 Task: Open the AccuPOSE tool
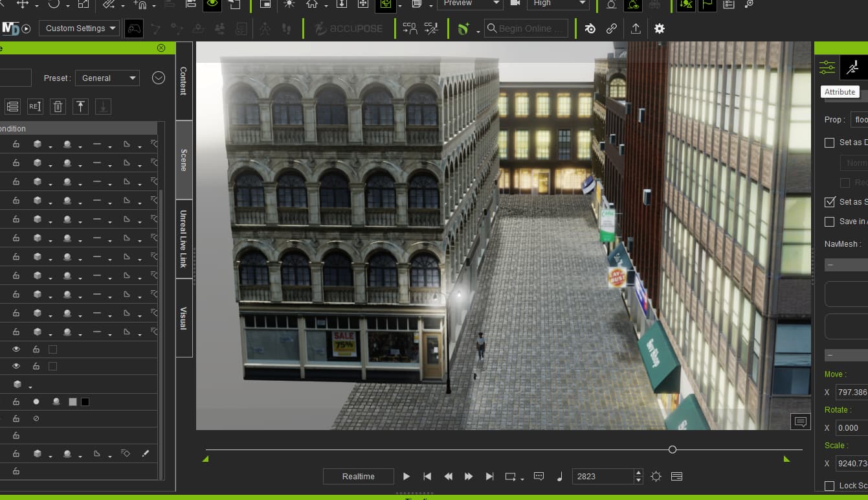348,28
